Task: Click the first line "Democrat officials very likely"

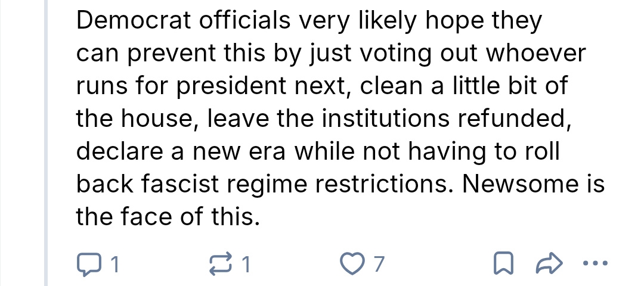Action: pos(239,22)
